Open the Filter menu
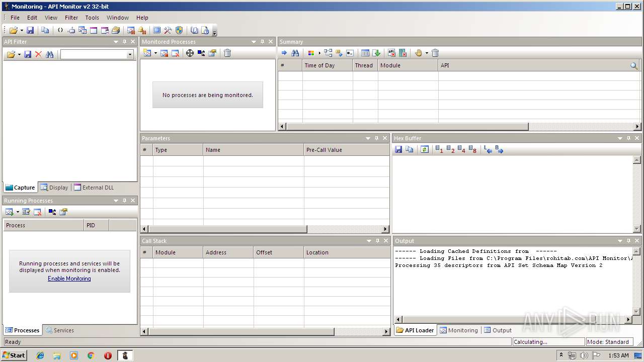Viewport: 644px width, 362px height. click(x=71, y=18)
